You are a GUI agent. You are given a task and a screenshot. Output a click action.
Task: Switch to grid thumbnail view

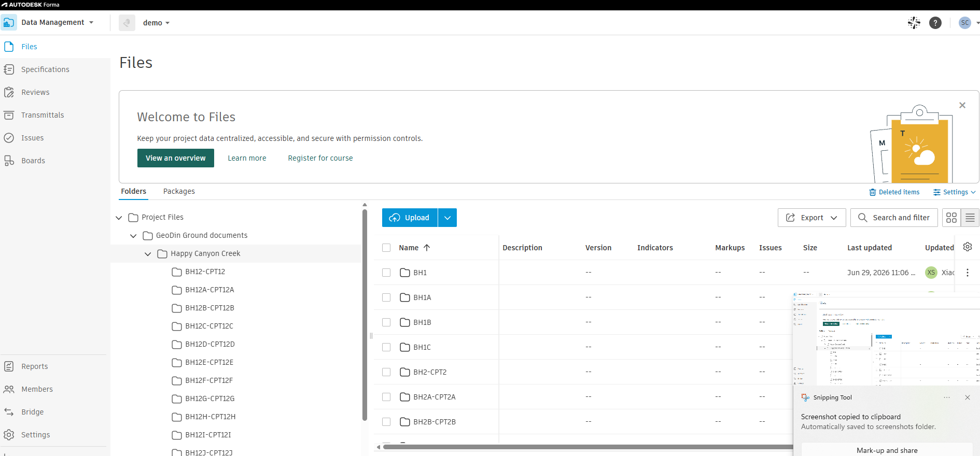[951, 218]
